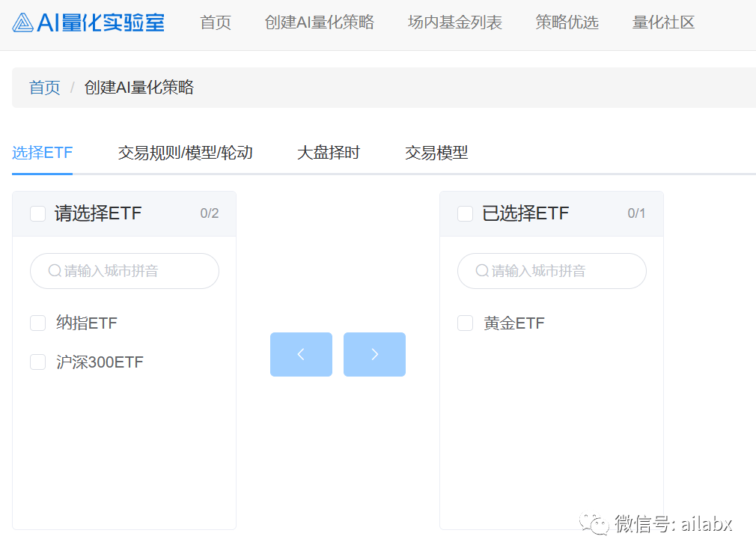Switch to the 交易规则/模型/轮动 tab
Viewport: 756px width, 557px height.
pos(185,152)
